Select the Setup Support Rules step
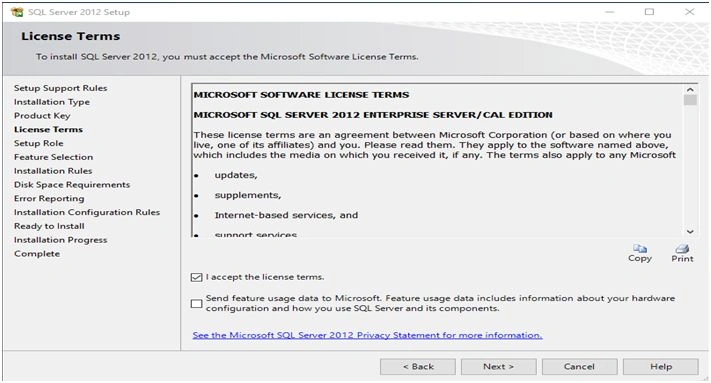This screenshot has width=711, height=383. [60, 88]
